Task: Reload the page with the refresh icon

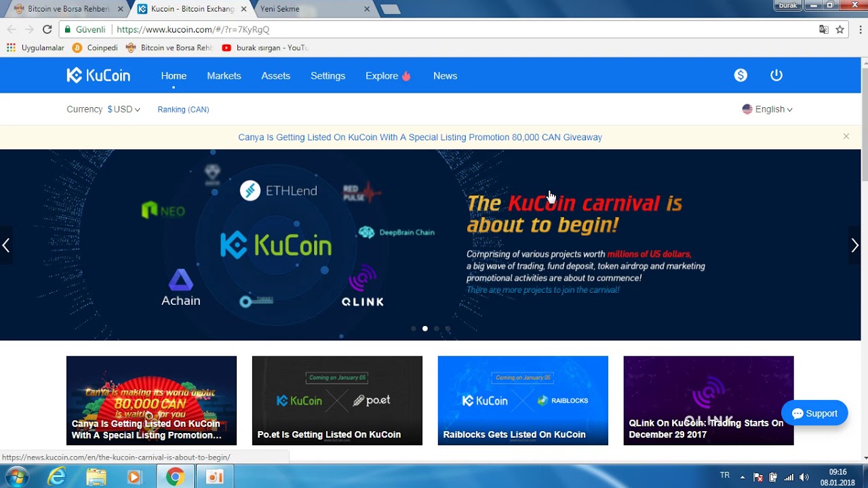Action: click(47, 29)
